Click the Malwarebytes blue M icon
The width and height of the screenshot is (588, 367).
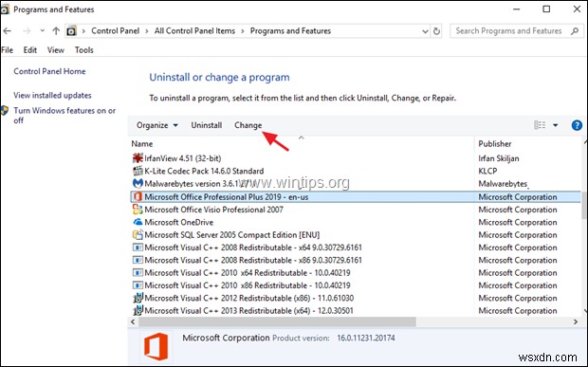click(x=138, y=183)
